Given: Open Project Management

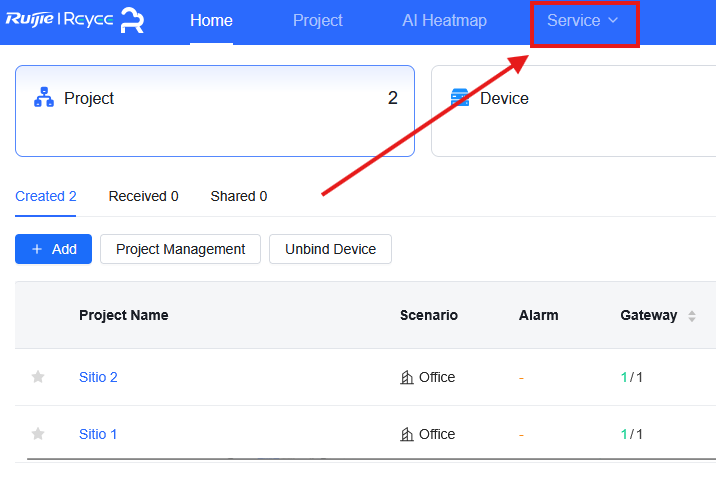Looking at the screenshot, I should click(180, 249).
